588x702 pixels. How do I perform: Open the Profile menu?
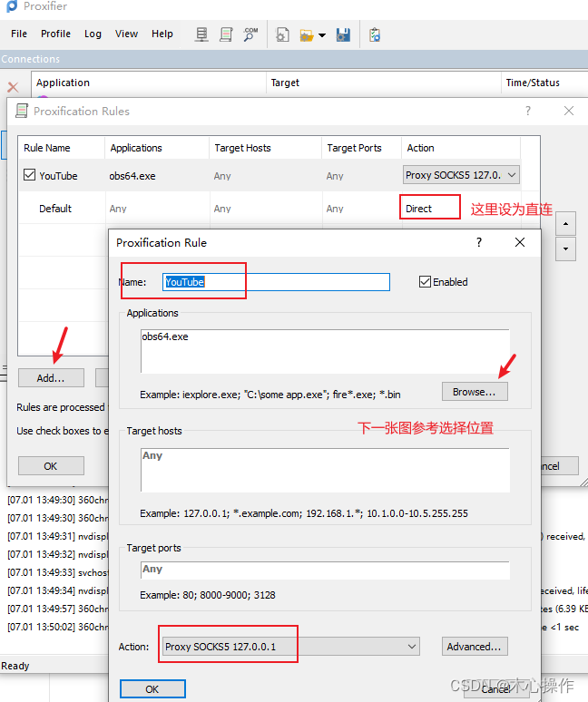(55, 34)
